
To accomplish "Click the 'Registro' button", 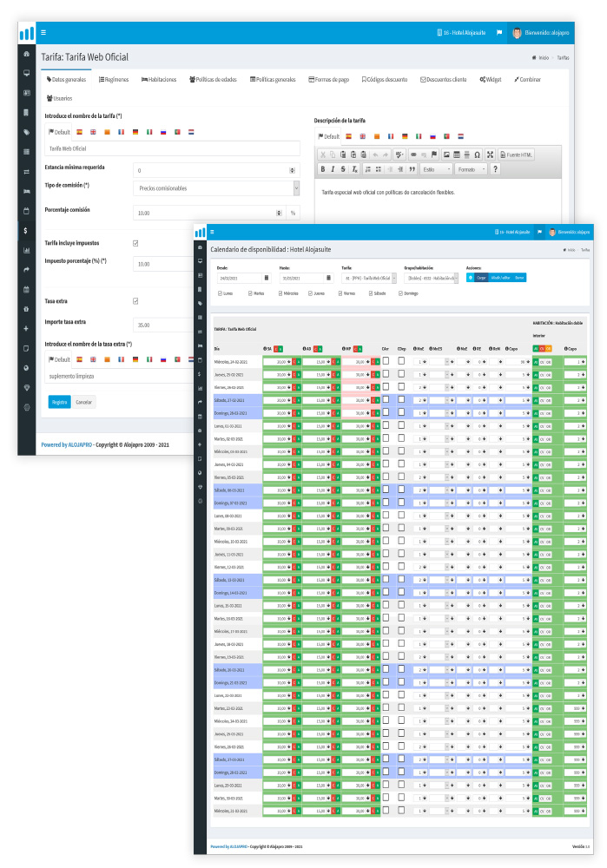I will (x=59, y=402).
